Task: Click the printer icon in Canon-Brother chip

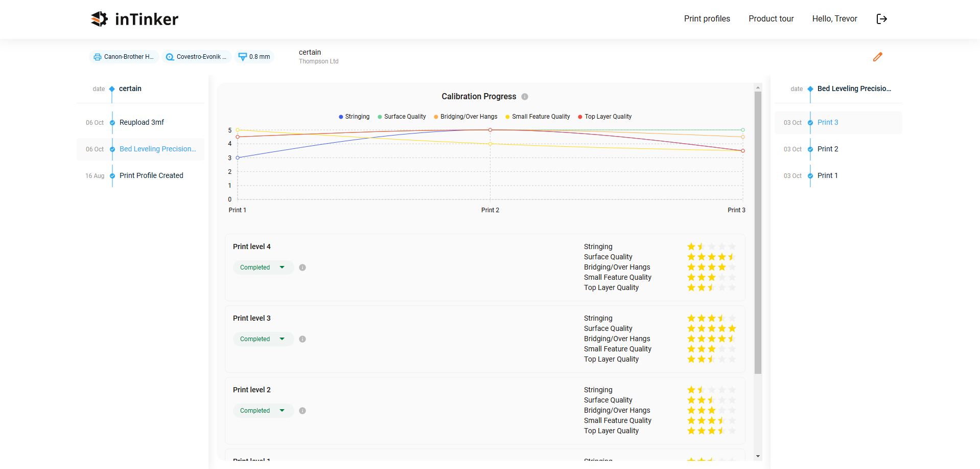Action: click(x=97, y=57)
